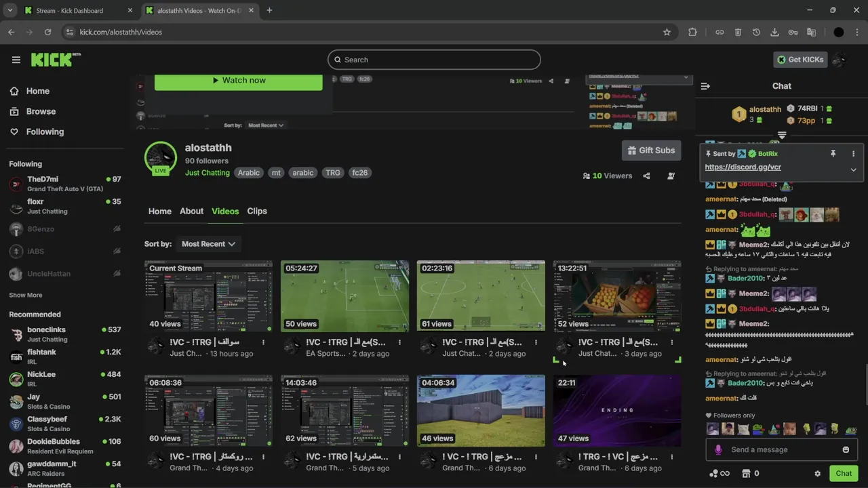Bookmark this page with the star icon
This screenshot has width=868, height=488.
pyautogui.click(x=667, y=32)
